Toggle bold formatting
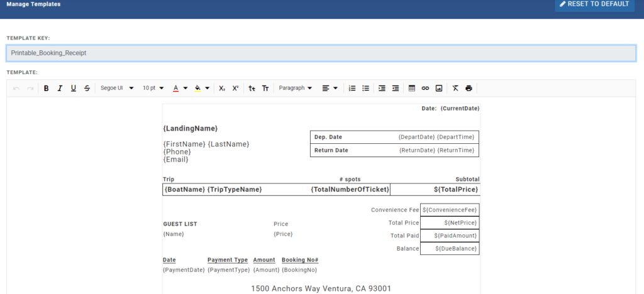The image size is (644, 294). tap(47, 88)
